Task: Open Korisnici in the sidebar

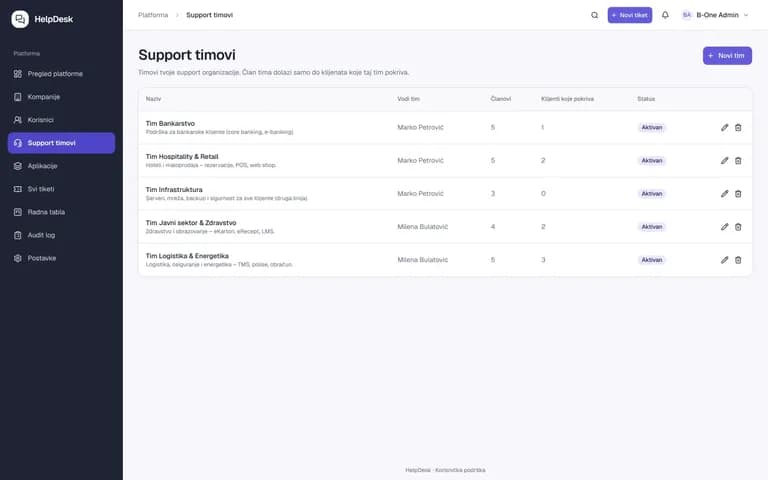Action: tap(61, 120)
